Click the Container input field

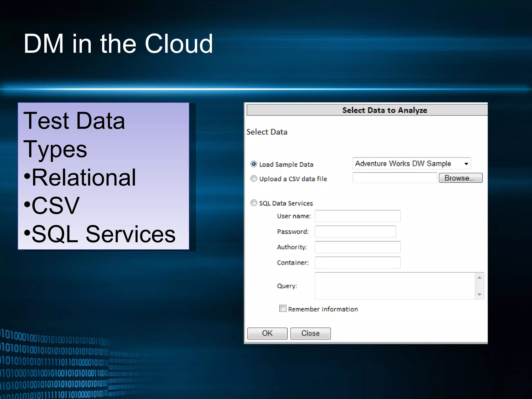[x=357, y=263]
